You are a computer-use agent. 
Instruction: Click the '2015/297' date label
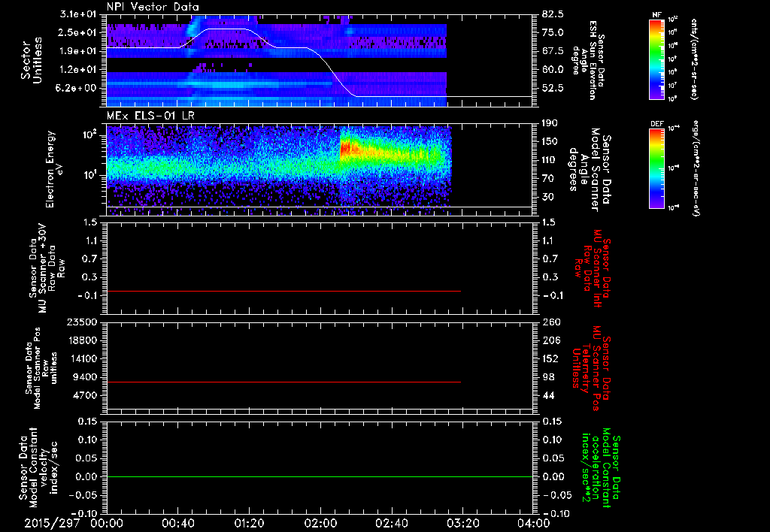click(52, 523)
